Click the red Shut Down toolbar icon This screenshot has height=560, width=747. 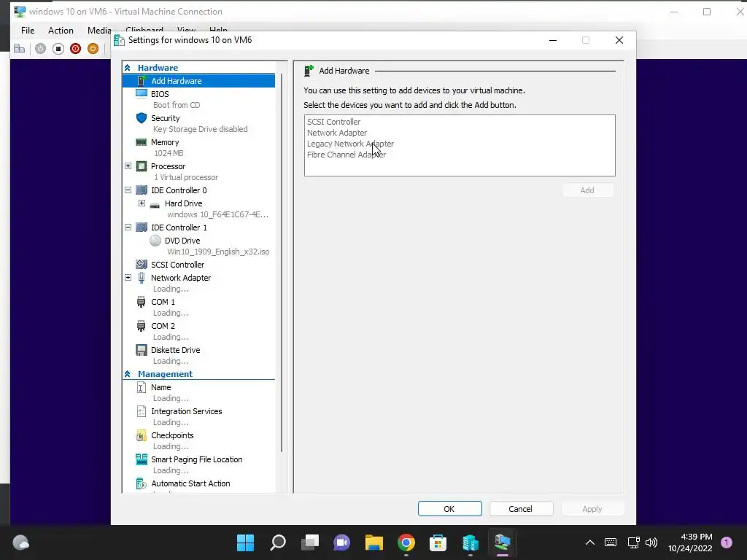[75, 49]
